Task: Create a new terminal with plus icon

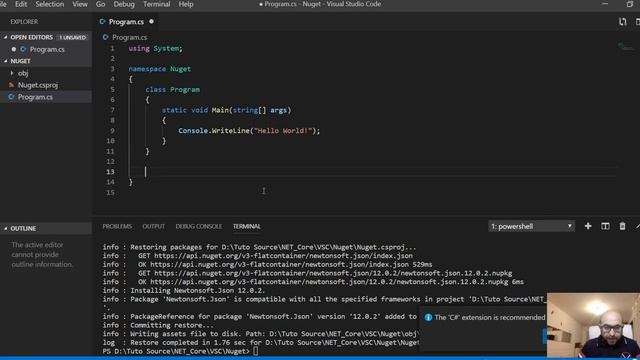Action: [x=588, y=226]
